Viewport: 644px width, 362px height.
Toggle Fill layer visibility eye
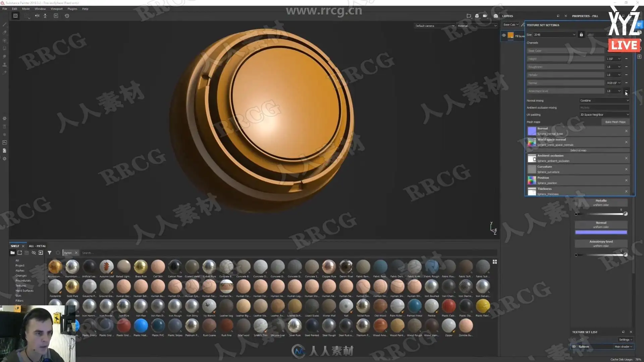coord(504,35)
